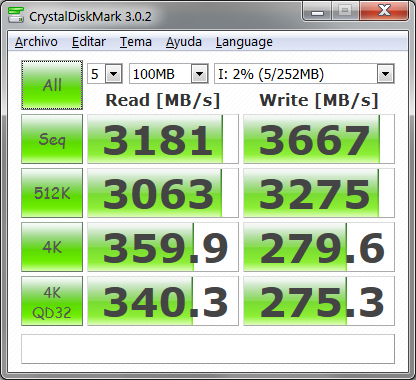Select the 4K write value 279.6
The image size is (416, 380).
[319, 247]
